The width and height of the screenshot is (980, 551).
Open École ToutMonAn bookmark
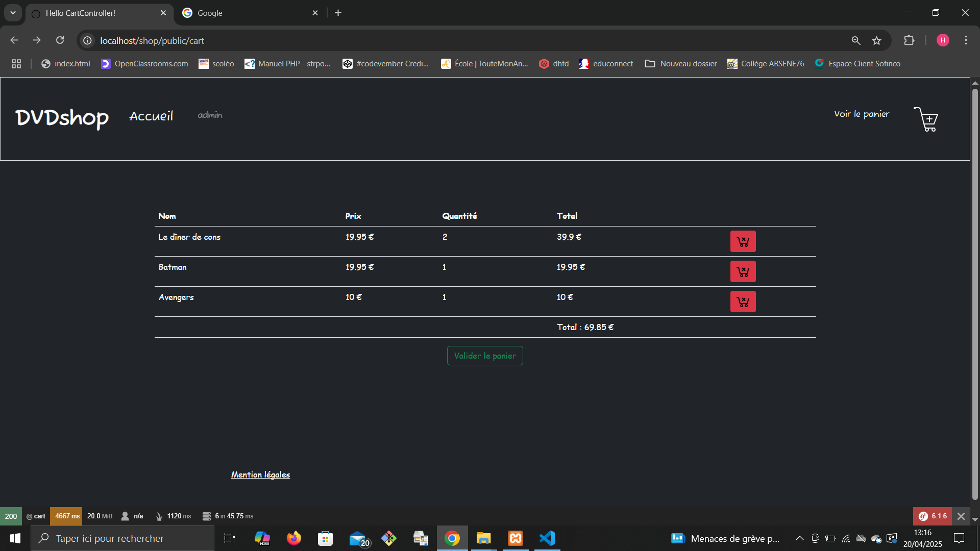pos(484,64)
